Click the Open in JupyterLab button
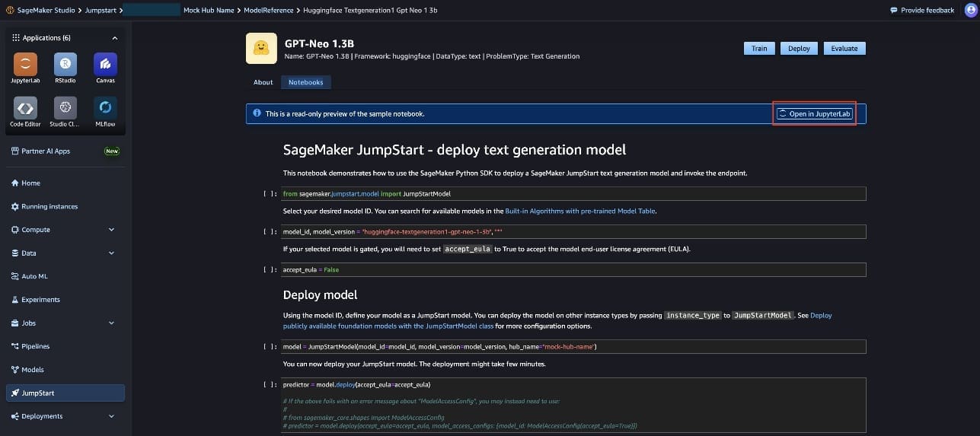 pyautogui.click(x=814, y=114)
